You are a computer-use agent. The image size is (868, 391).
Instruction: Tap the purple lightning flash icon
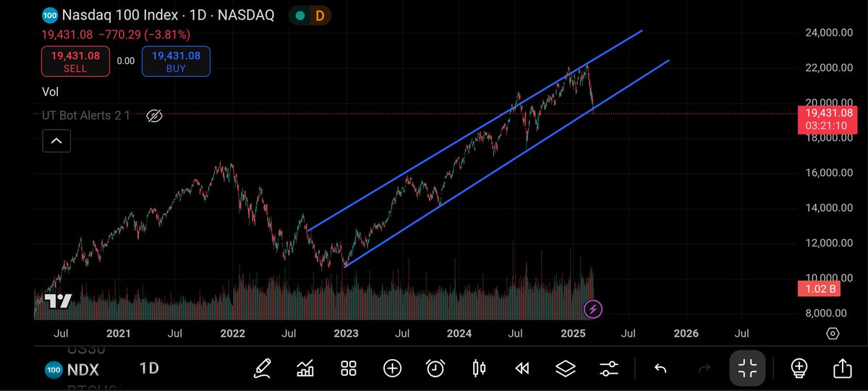coord(593,309)
